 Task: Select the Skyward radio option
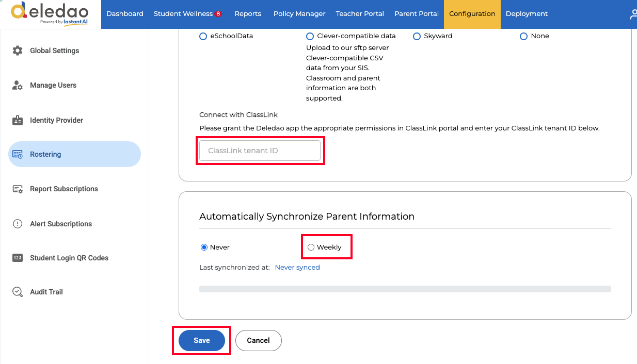coord(417,36)
